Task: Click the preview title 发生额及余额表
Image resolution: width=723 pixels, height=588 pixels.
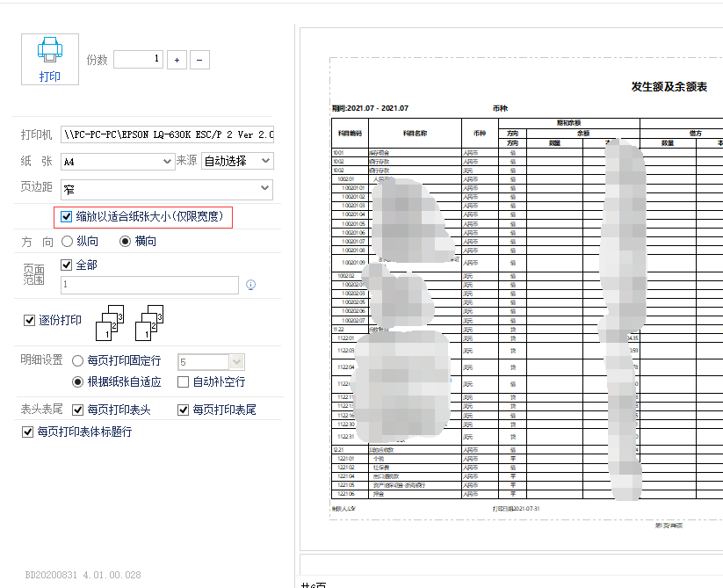Action: (x=669, y=87)
